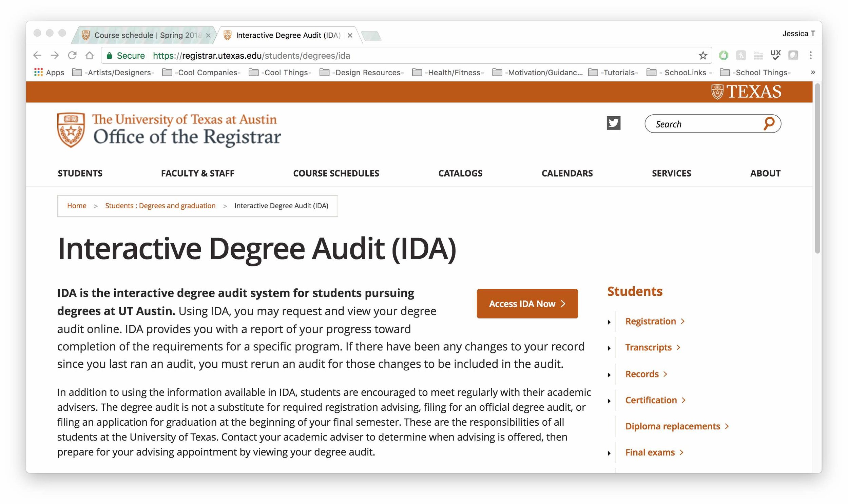This screenshot has width=848, height=504.
Task: Open the -Cool Things- bookmark folder
Action: pos(280,72)
